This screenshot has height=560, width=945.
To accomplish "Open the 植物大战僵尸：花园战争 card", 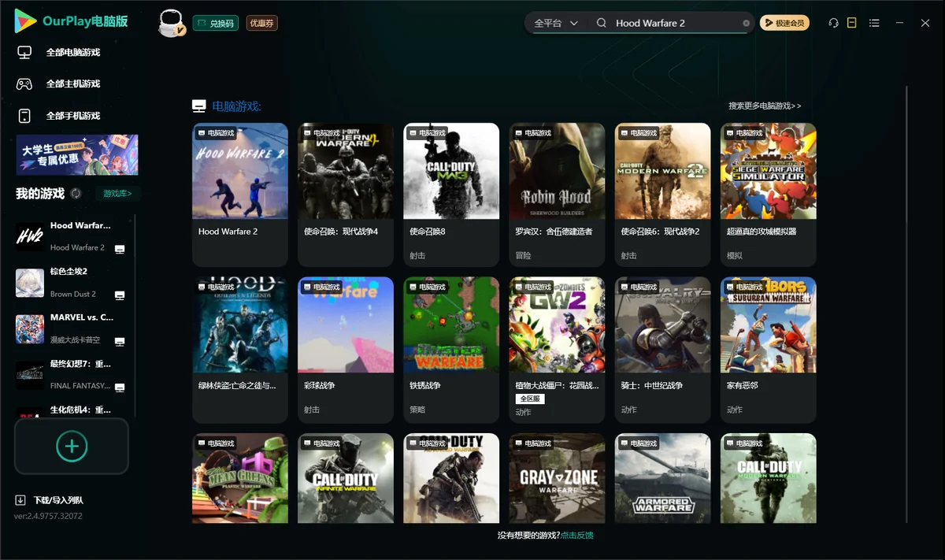I will click(x=557, y=349).
